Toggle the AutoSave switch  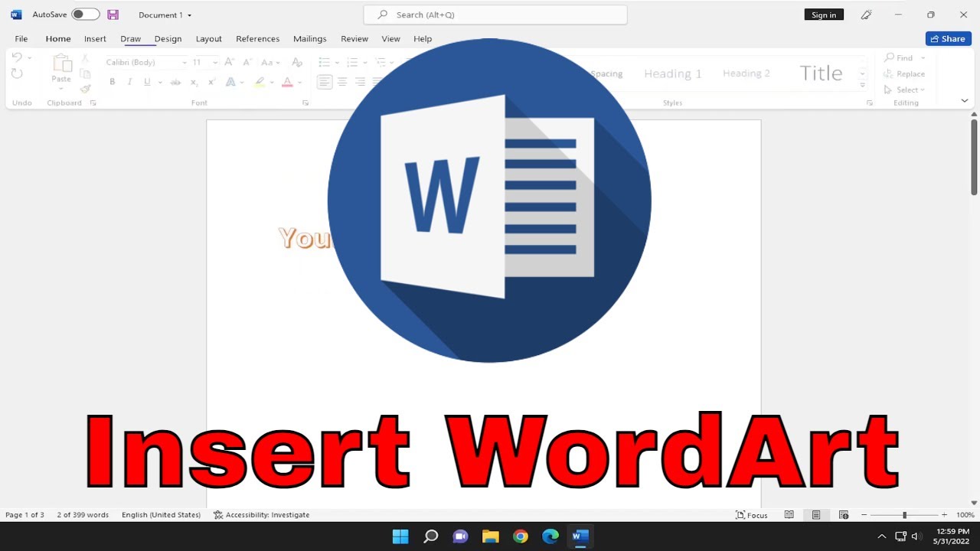tap(86, 15)
